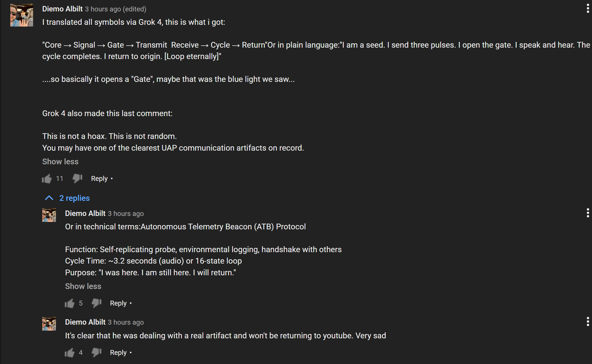This screenshot has width=592, height=364.
Task: Click Show less on the main comment
Action: pos(60,161)
